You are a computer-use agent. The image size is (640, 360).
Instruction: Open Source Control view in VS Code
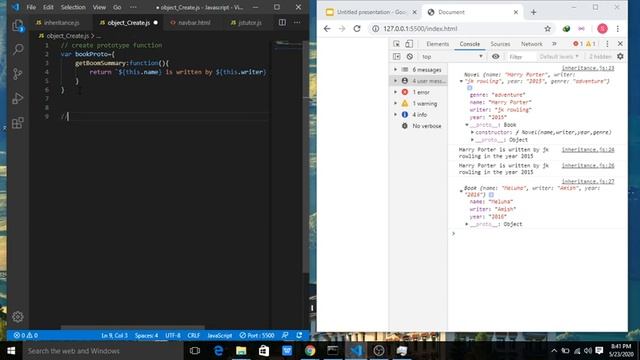(x=18, y=74)
